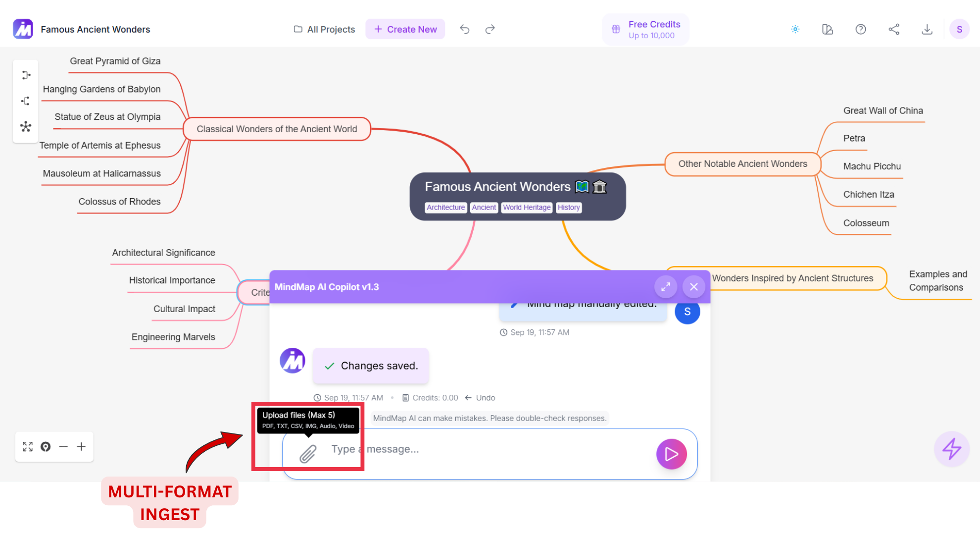
Task: Select Chichen Itza node
Action: point(869,195)
